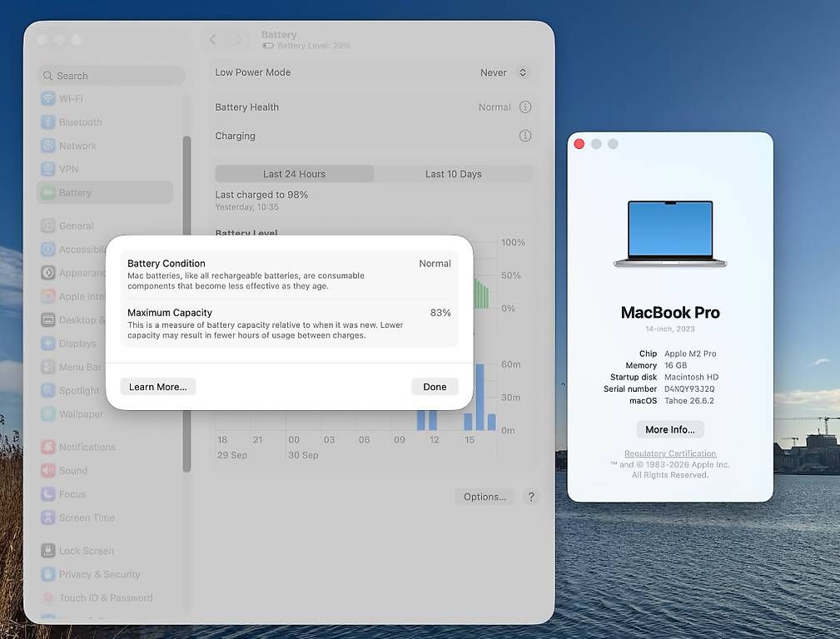
Task: Click the help question mark button
Action: coord(531,497)
